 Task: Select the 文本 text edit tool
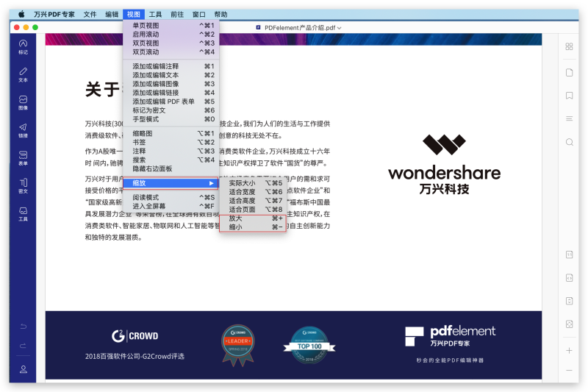23,74
